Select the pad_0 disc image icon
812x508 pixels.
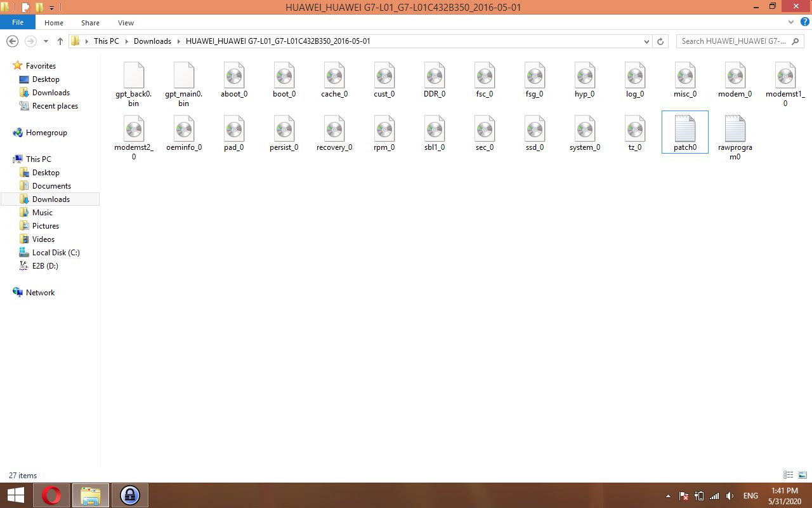[x=234, y=128]
